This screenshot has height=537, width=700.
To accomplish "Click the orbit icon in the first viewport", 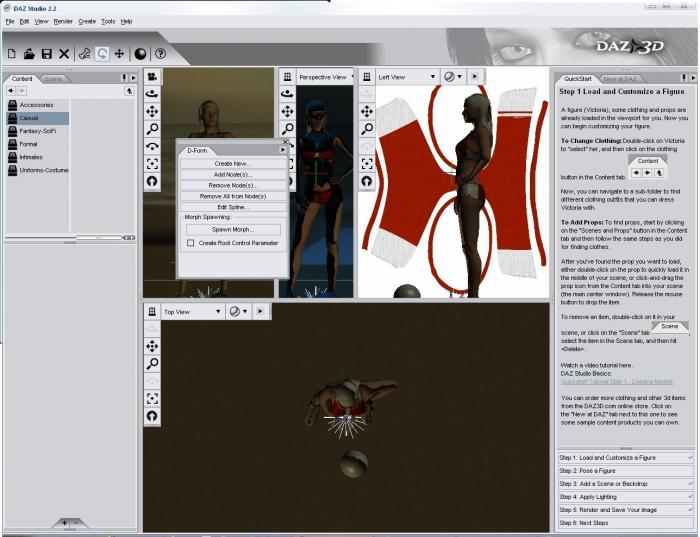I will [x=152, y=94].
